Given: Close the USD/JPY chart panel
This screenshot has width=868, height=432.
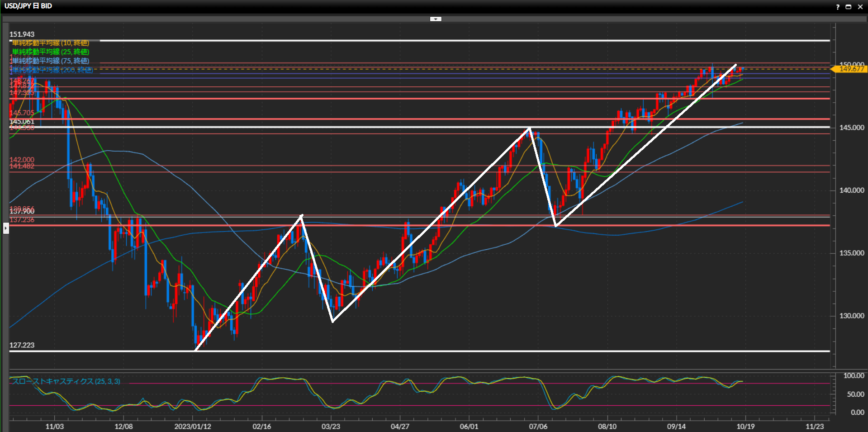Looking at the screenshot, I should (860, 7).
